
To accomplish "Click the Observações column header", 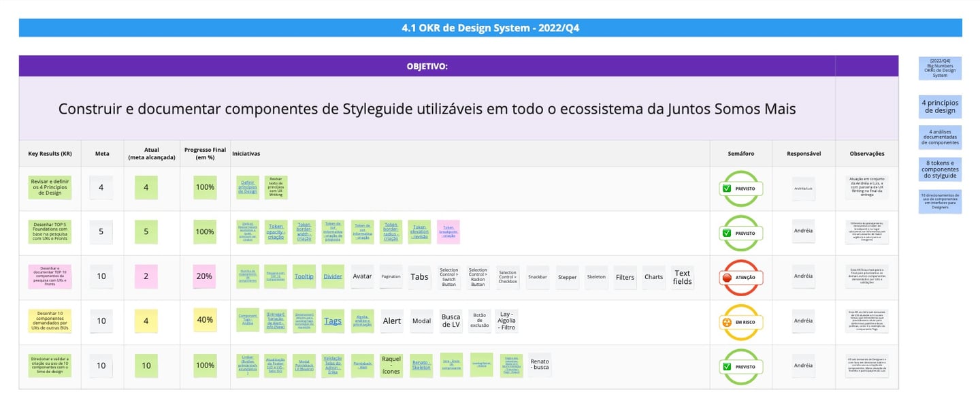I will coord(867,154).
